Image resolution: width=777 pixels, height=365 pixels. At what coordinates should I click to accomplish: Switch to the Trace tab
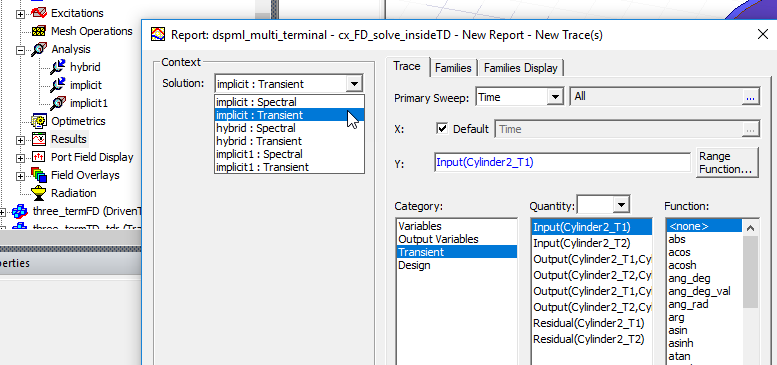click(407, 66)
